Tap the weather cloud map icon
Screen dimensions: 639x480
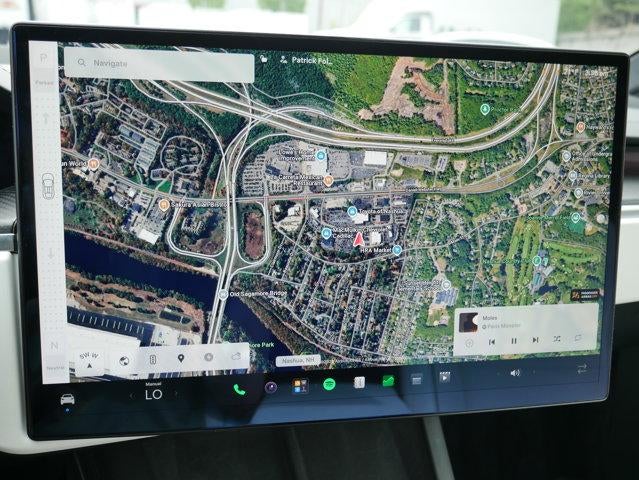pyautogui.click(x=236, y=356)
